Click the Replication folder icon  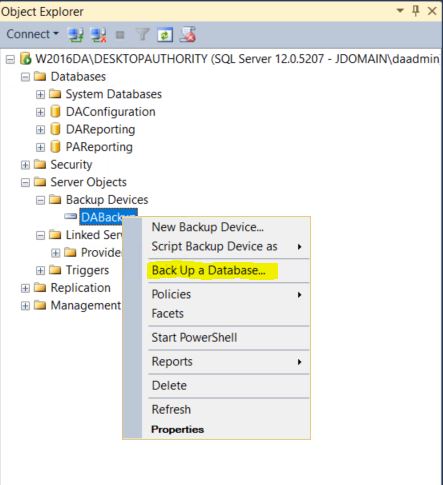pos(40,287)
